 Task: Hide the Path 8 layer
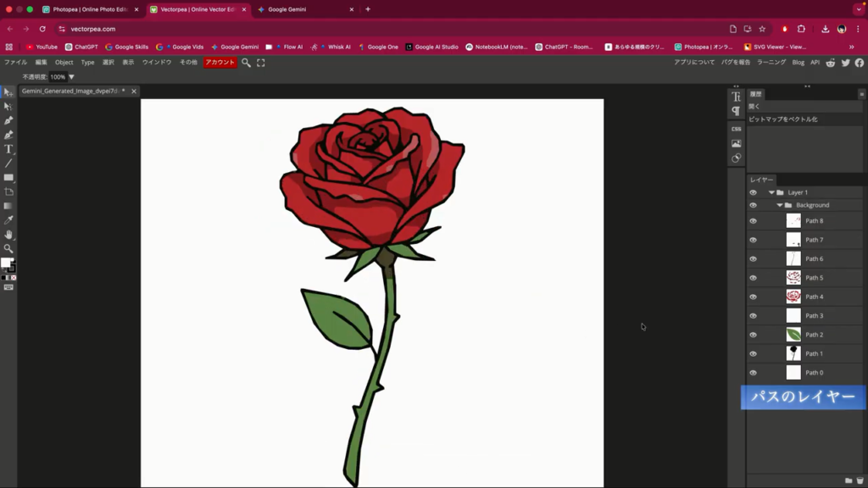coord(753,221)
